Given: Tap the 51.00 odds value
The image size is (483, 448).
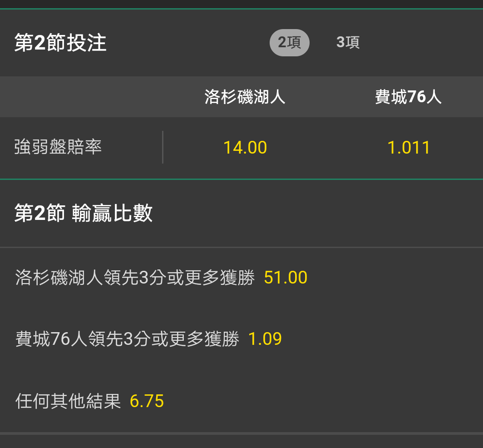Looking at the screenshot, I should click(286, 278).
